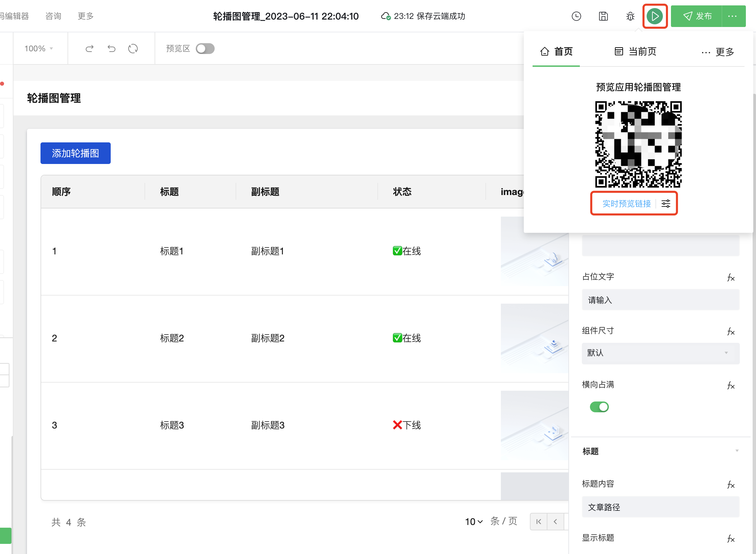Collapse the 标题 section

pyautogui.click(x=737, y=451)
